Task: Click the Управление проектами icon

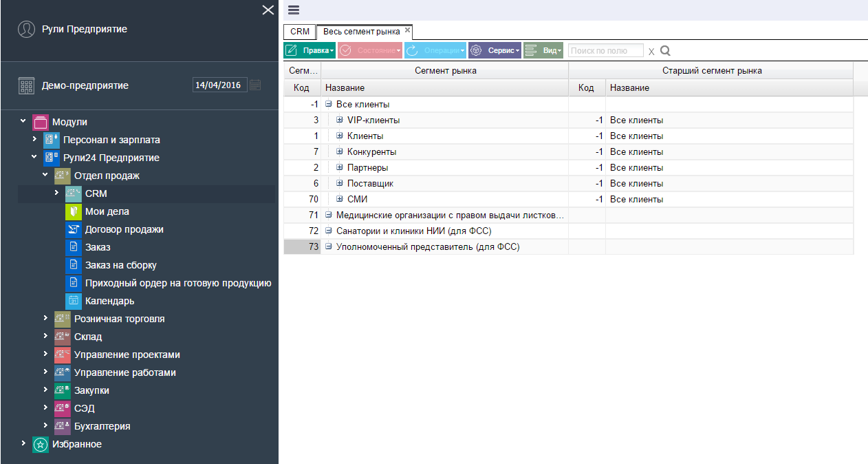Action: click(63, 355)
